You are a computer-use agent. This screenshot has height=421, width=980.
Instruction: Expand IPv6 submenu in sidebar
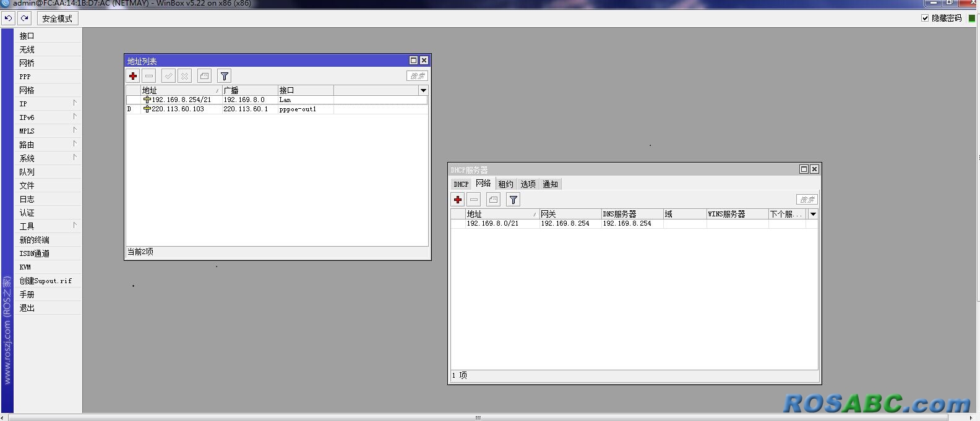coord(48,117)
